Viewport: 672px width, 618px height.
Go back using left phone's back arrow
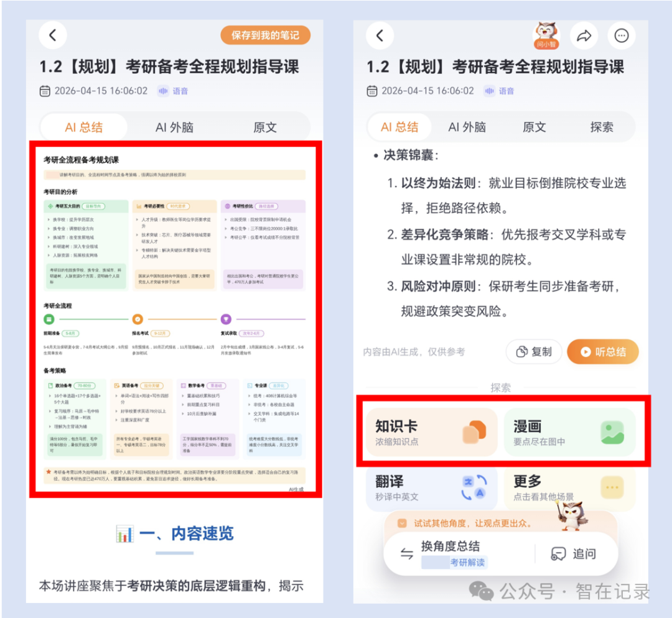point(53,35)
